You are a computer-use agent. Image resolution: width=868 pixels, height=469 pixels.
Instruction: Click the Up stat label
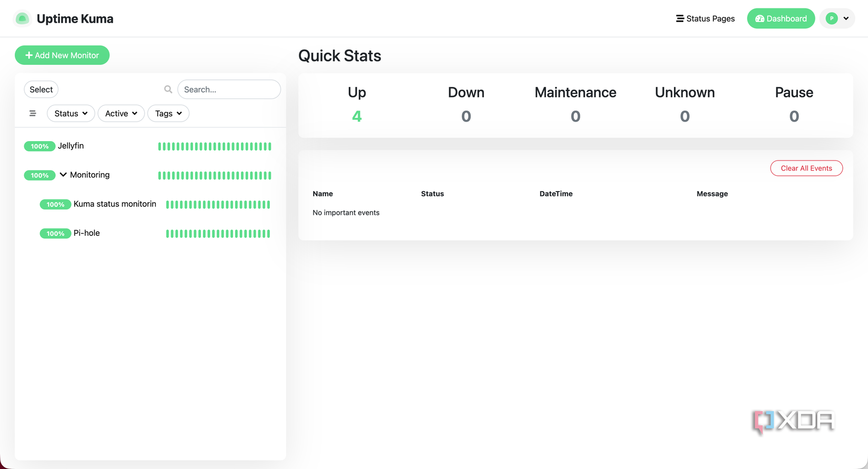pos(357,93)
